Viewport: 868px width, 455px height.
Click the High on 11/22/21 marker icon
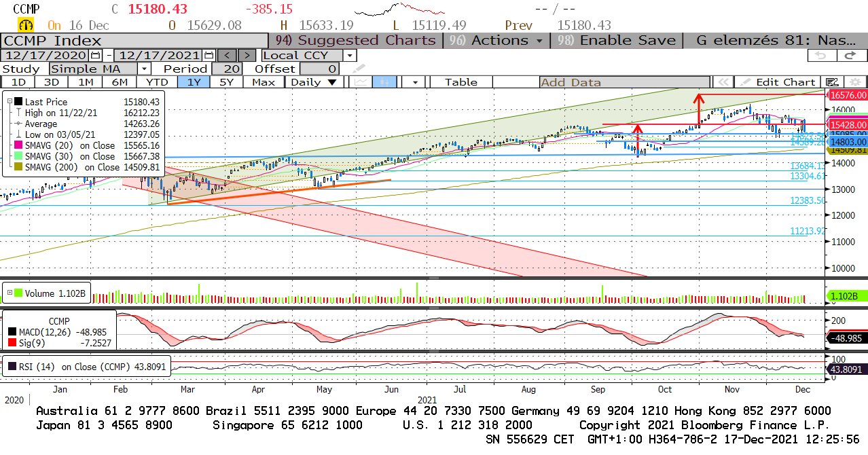(18, 113)
